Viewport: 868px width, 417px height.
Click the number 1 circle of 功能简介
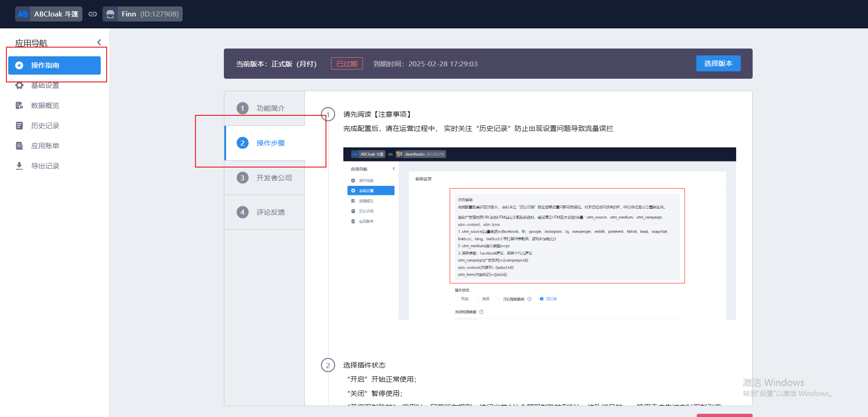click(x=243, y=108)
